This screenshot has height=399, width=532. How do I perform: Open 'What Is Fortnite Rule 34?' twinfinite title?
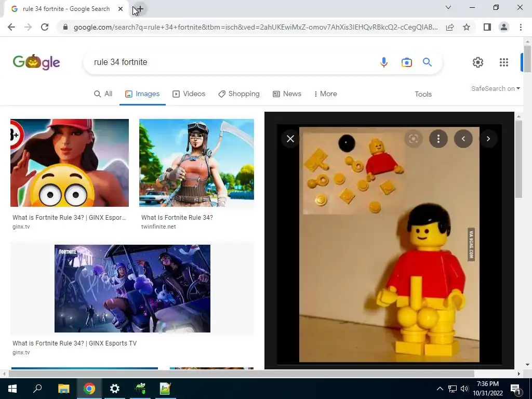[x=177, y=218]
